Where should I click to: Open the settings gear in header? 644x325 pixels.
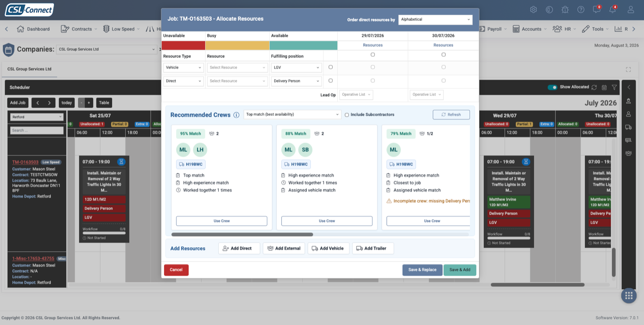534,9
